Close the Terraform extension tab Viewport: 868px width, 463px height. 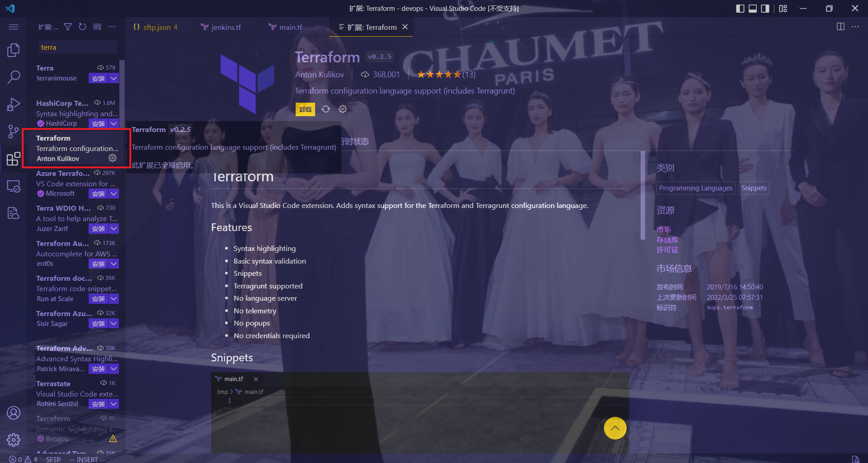tap(405, 27)
